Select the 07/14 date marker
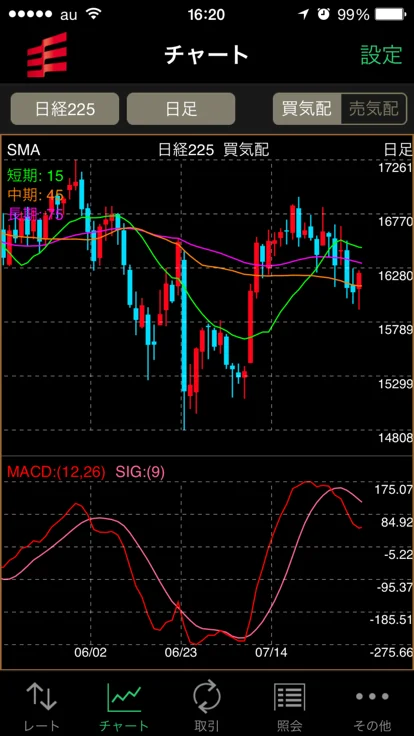This screenshot has width=414, height=736. tap(271, 652)
